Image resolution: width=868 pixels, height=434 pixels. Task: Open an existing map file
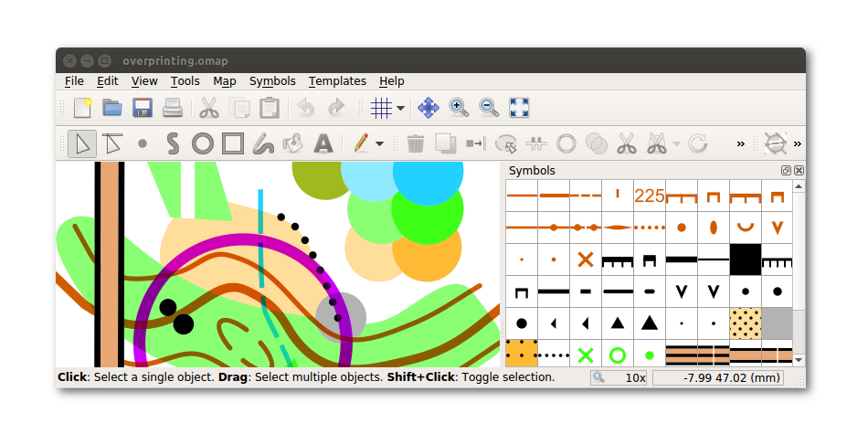point(112,108)
